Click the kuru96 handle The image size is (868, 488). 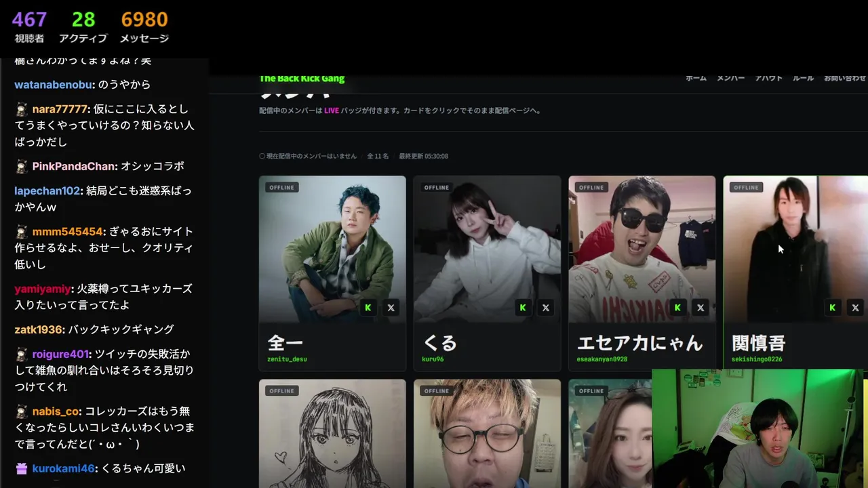pos(433,359)
